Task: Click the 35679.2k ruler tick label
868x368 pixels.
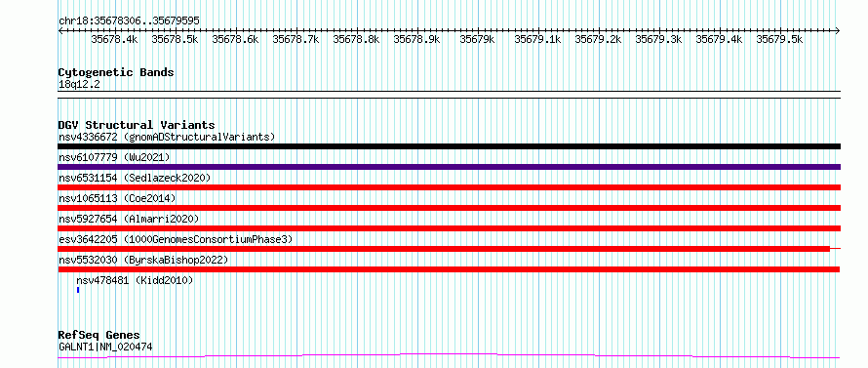Action: click(x=598, y=39)
